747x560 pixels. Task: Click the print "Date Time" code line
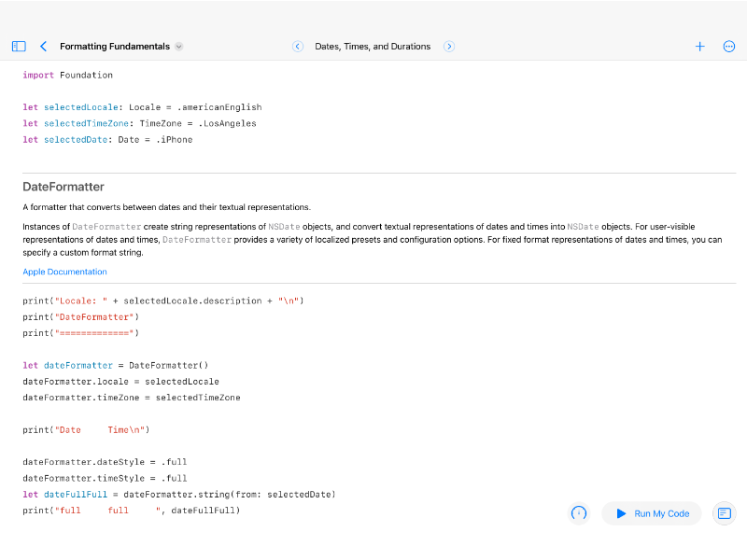pos(86,430)
